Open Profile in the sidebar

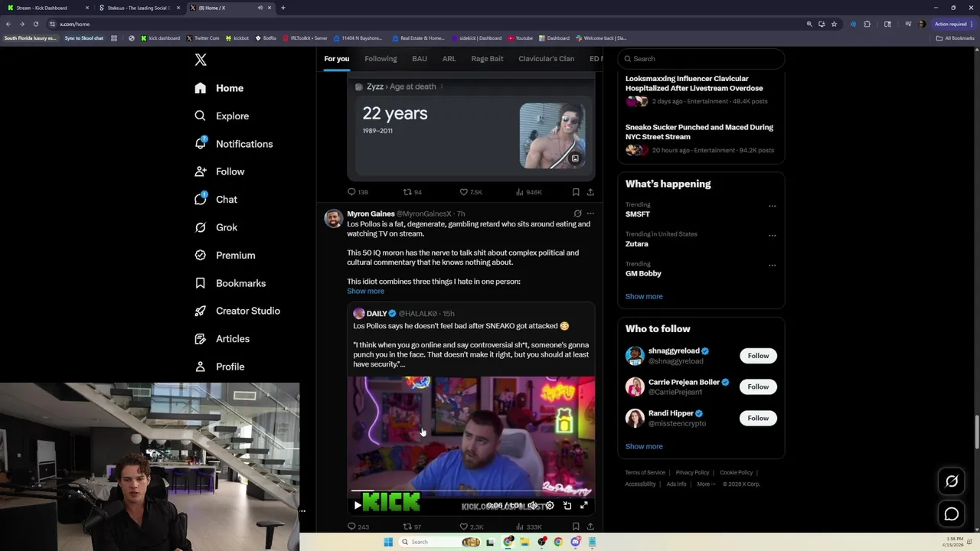click(220, 367)
